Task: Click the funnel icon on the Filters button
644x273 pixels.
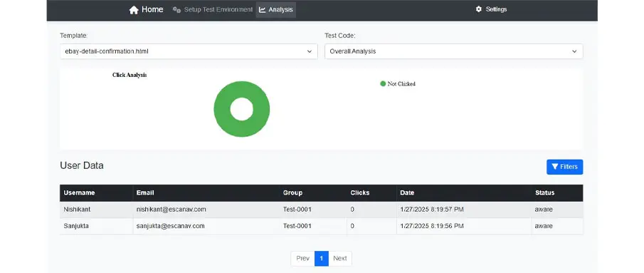Action: [555, 167]
